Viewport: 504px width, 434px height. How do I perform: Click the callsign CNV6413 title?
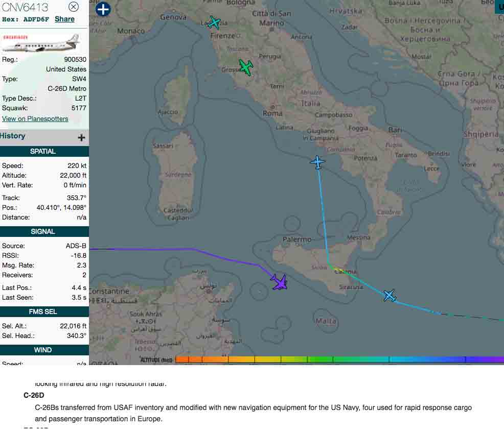click(25, 7)
